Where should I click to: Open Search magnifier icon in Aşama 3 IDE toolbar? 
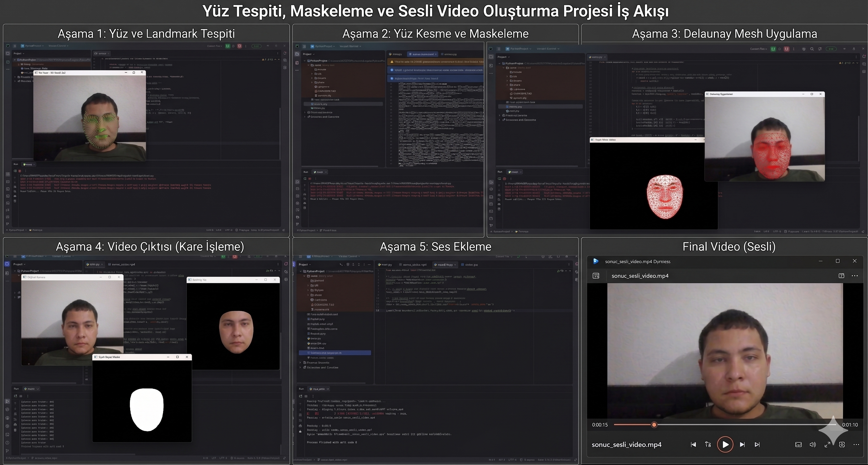coord(812,49)
